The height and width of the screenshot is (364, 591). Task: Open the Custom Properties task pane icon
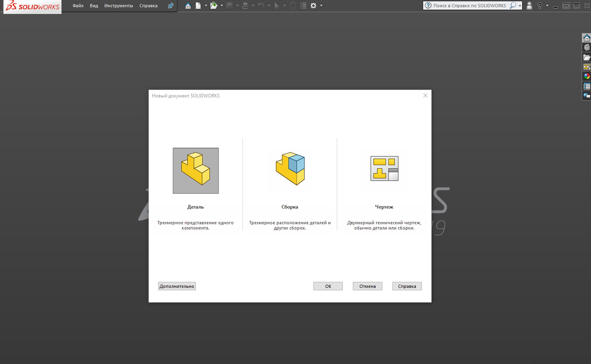(587, 86)
